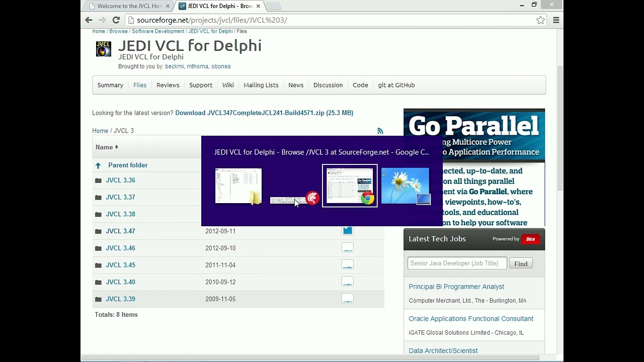Viewport: 644px width, 362px height.
Task: Open the Code project tab
Action: point(360,85)
